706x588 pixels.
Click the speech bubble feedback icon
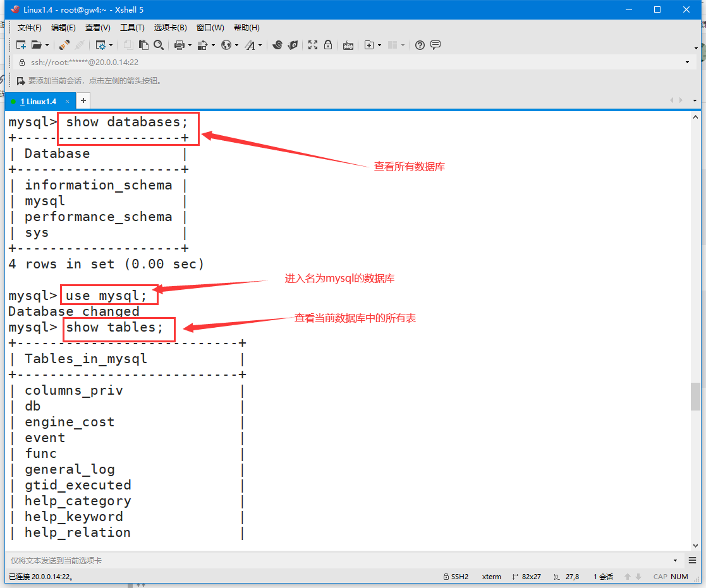tap(435, 45)
